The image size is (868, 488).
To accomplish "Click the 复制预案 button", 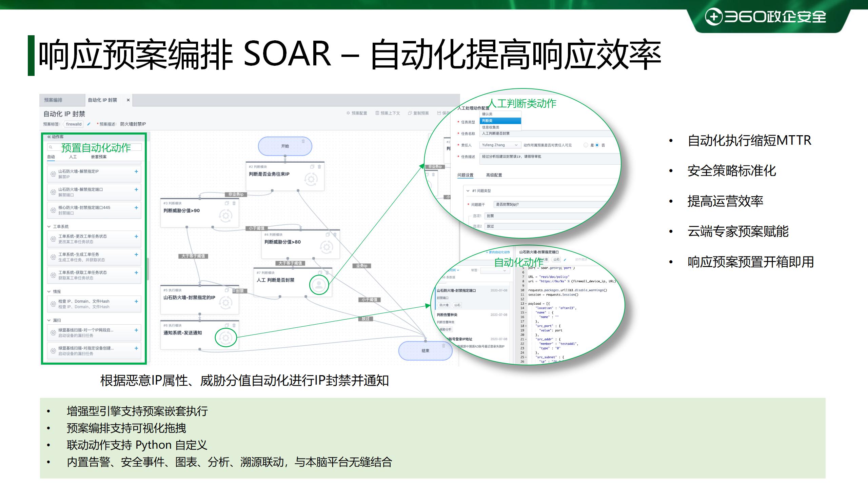I will [x=418, y=113].
